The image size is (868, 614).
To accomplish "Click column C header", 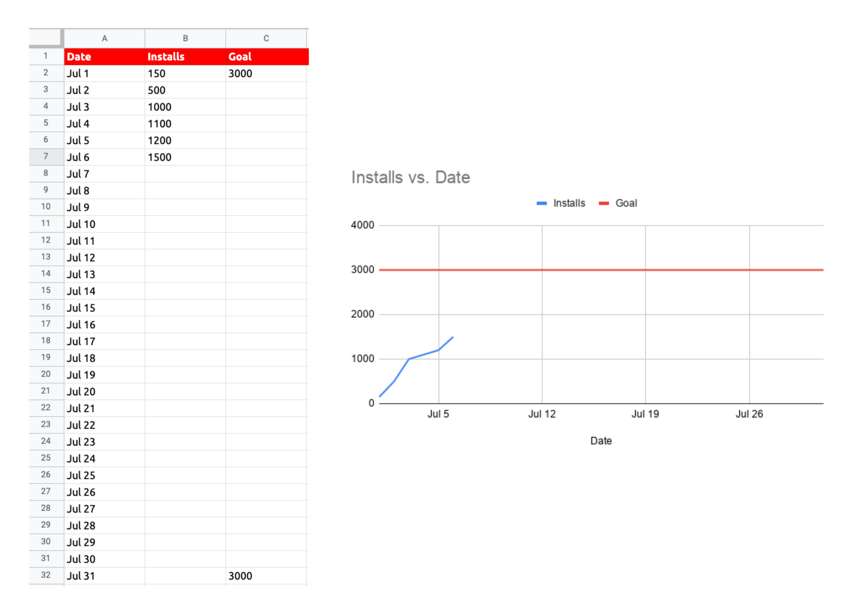I will (x=266, y=38).
